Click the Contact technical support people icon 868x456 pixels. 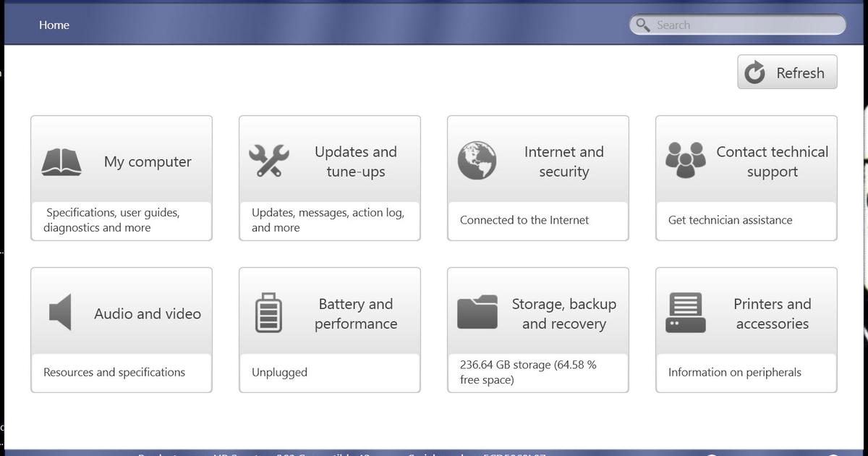(x=685, y=161)
